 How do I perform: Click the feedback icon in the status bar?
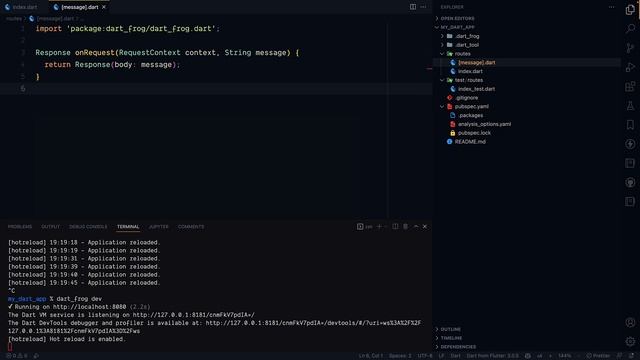[x=620, y=356]
